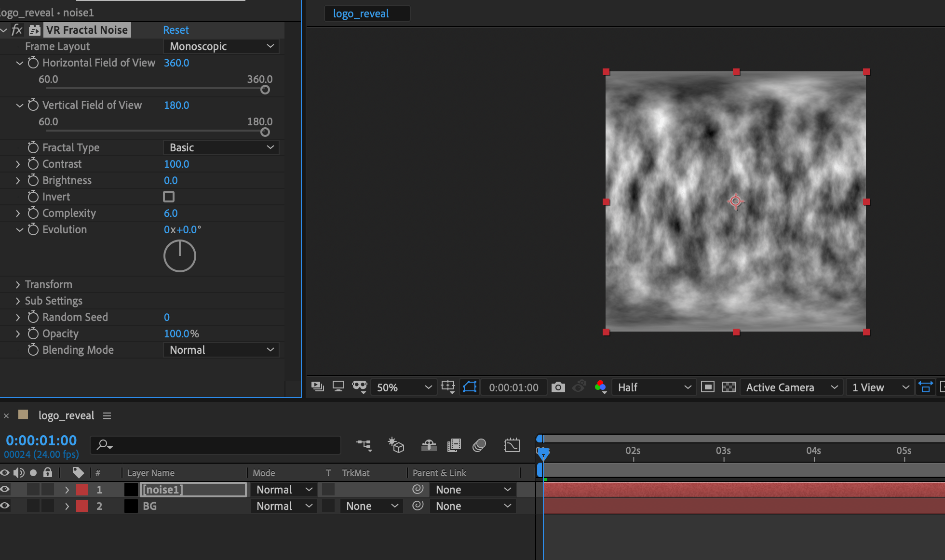Toggle the Transparency Grid
This screenshot has height=560, width=945.
pyautogui.click(x=729, y=387)
